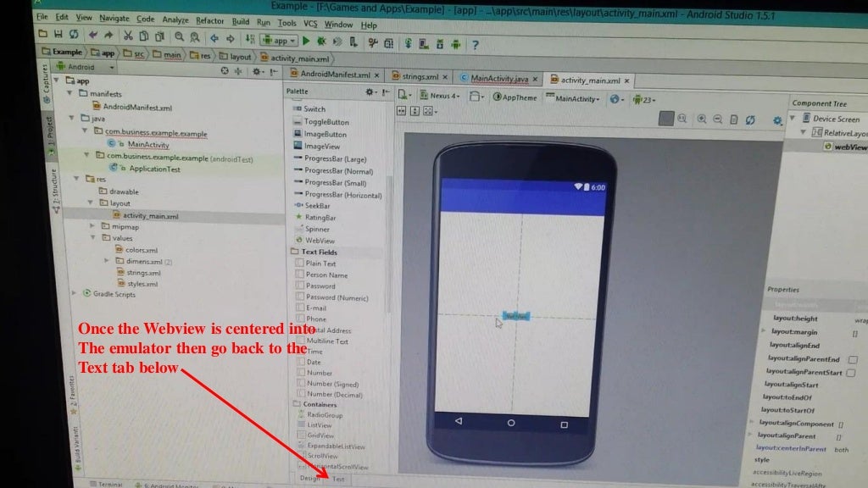Click the Attach debugger icon
Viewport: 868px width, 488px height.
click(353, 42)
